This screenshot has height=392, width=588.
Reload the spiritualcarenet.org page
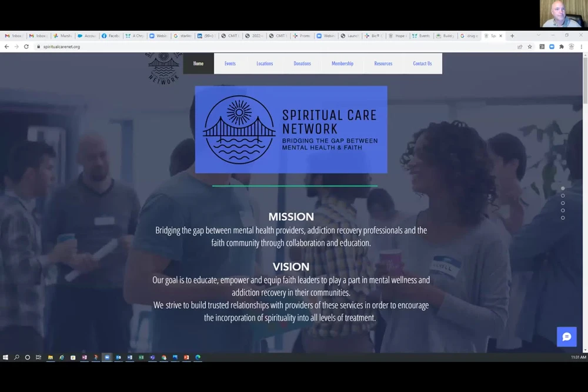coord(26,46)
